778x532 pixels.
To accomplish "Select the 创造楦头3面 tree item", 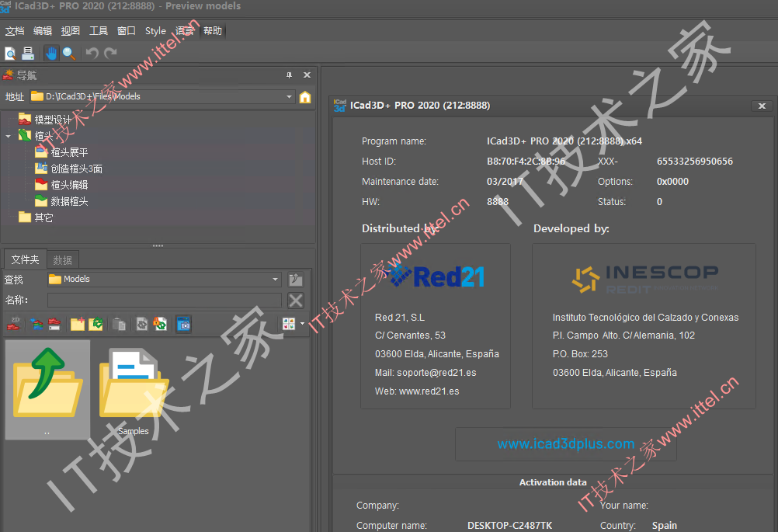I will [x=69, y=169].
